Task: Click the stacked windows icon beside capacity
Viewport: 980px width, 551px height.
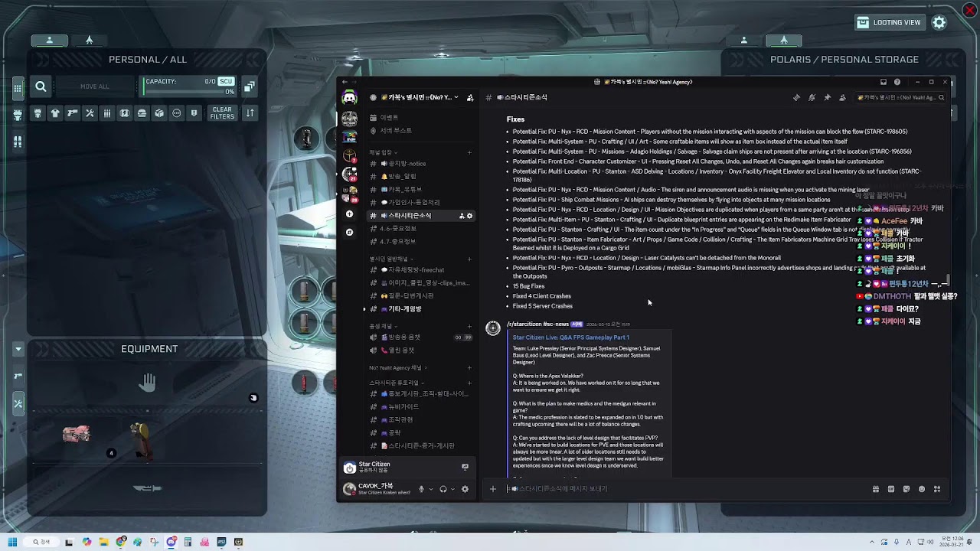Action: [250, 87]
